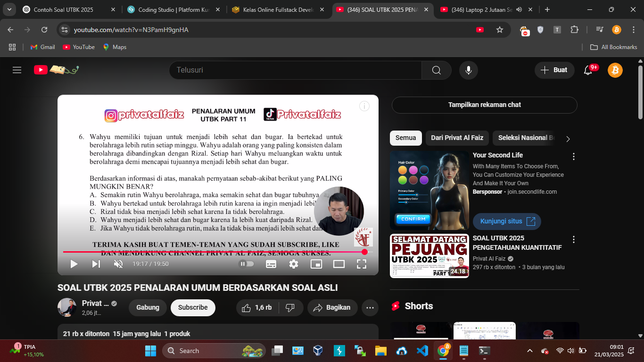Open the player settings gear
Viewport: 644px width, 362px height.
point(294,264)
